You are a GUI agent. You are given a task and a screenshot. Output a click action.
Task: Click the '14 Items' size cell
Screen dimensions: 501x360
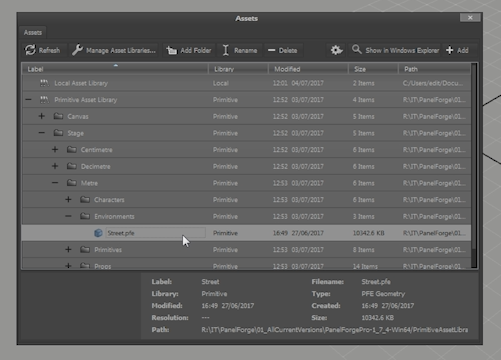point(365,266)
